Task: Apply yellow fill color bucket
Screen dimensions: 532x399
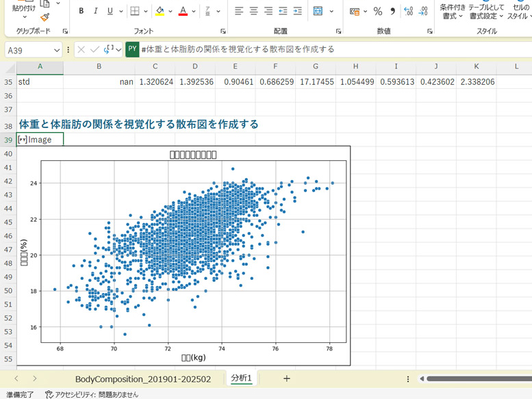Action: [160, 11]
